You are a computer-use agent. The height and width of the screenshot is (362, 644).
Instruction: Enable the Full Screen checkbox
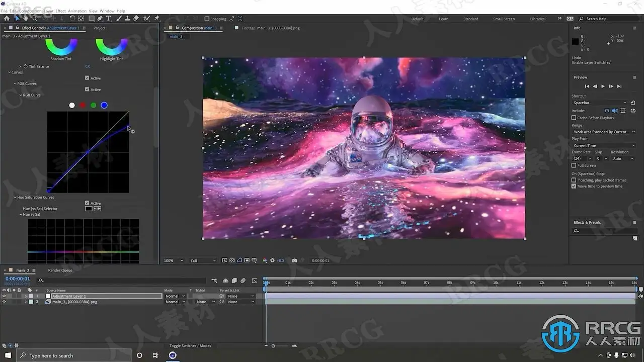[x=574, y=165]
